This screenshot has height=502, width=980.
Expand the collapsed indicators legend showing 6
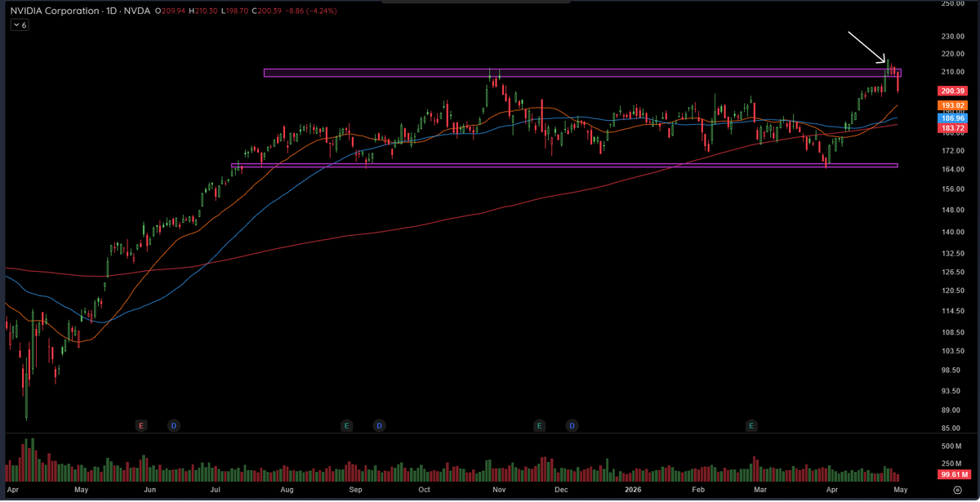(19, 25)
